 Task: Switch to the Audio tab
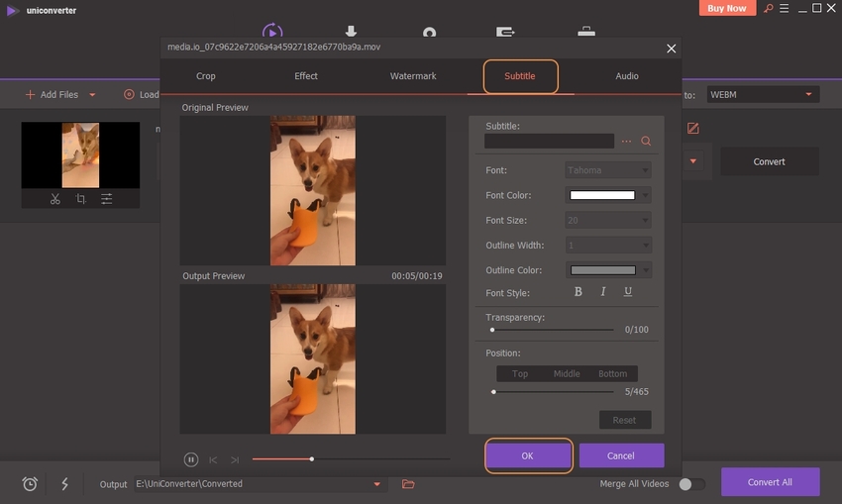(x=627, y=76)
